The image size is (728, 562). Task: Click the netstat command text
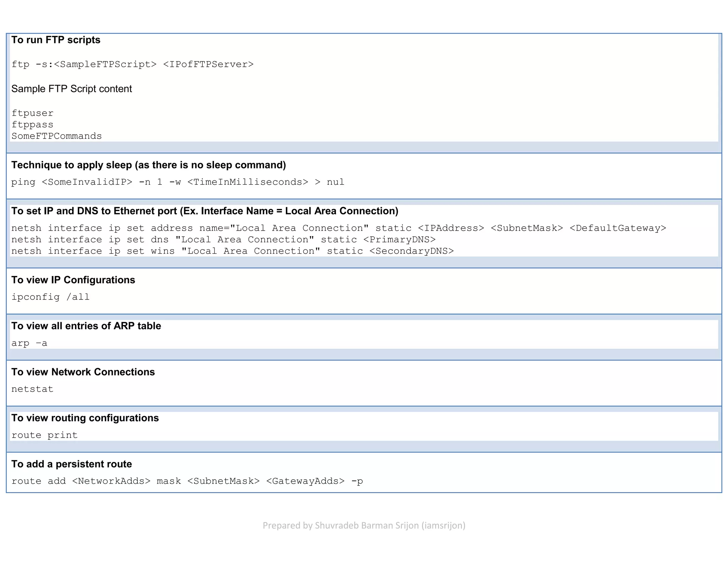pyautogui.click(x=32, y=389)
